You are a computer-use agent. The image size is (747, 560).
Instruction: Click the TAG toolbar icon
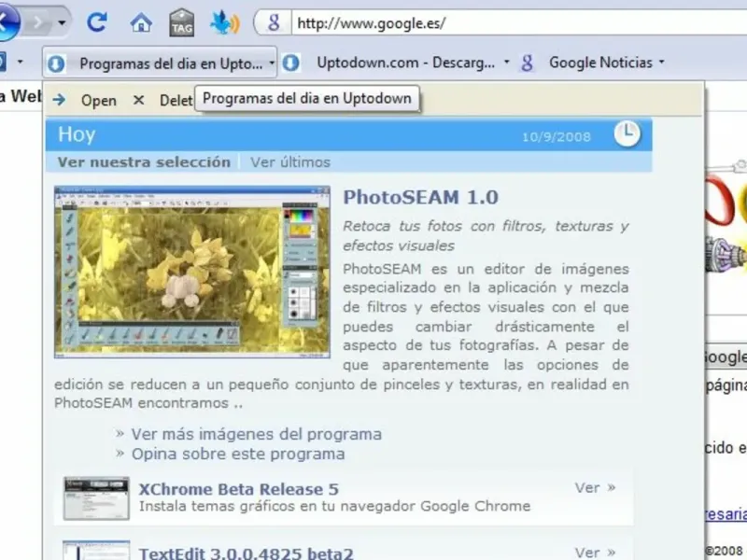click(x=182, y=22)
